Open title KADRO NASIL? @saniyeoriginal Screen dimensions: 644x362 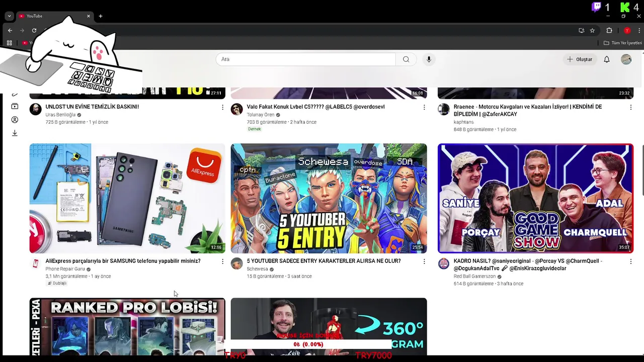point(528,264)
